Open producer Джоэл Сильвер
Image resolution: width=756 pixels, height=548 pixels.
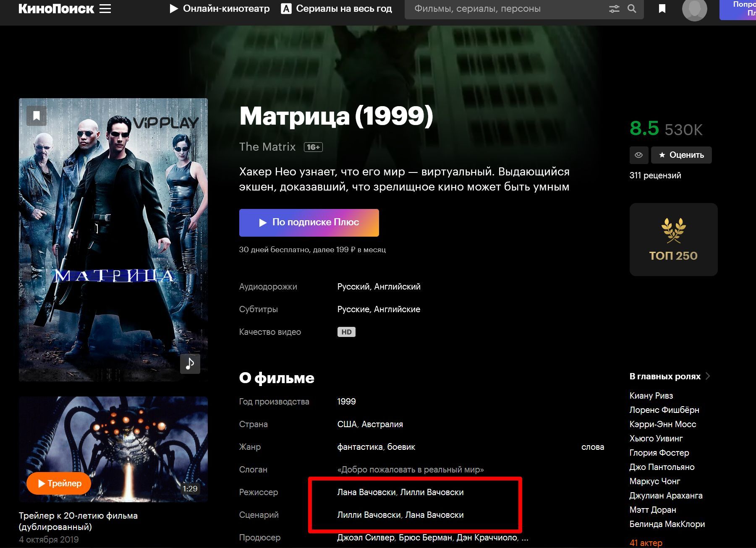coord(366,538)
